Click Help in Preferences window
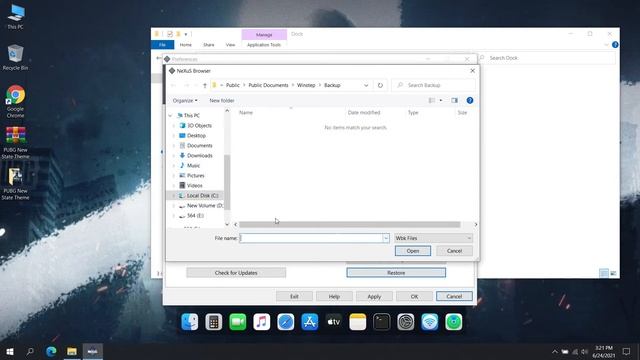 (x=334, y=296)
